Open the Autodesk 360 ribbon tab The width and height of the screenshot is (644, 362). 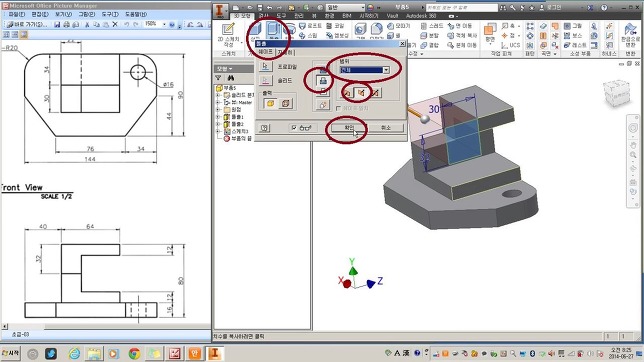click(x=421, y=16)
